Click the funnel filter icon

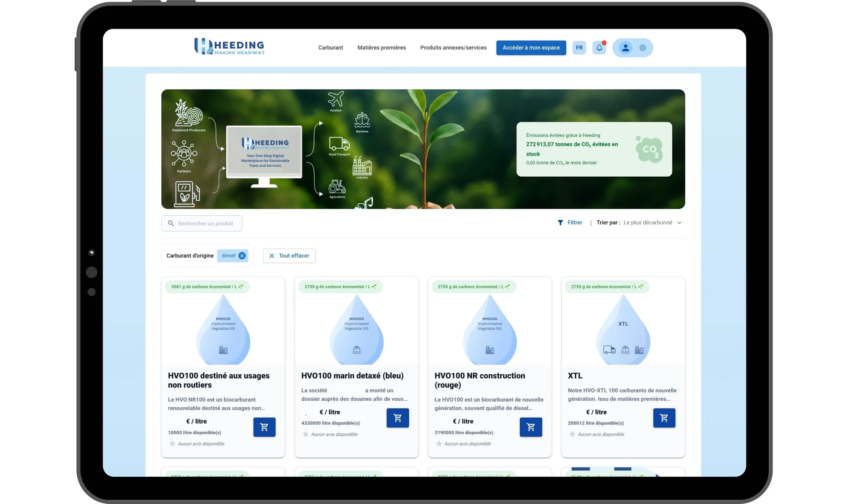tap(560, 223)
